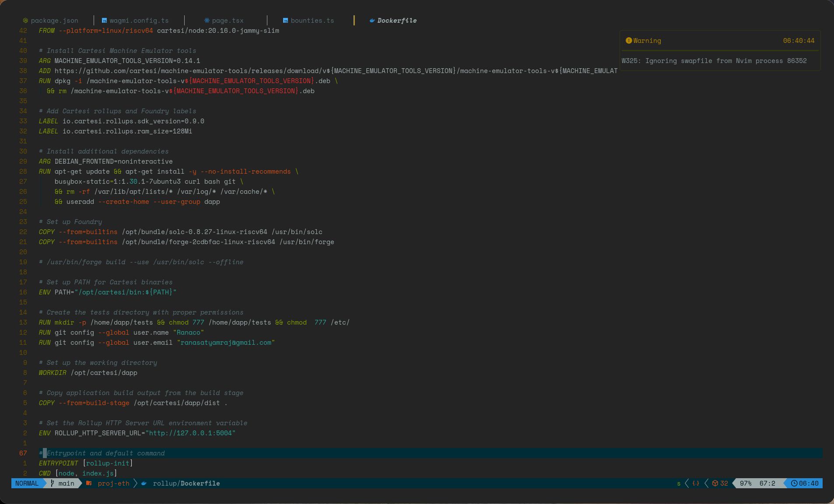Click the main git branch indicator
The height and width of the screenshot is (504, 834).
pos(66,483)
